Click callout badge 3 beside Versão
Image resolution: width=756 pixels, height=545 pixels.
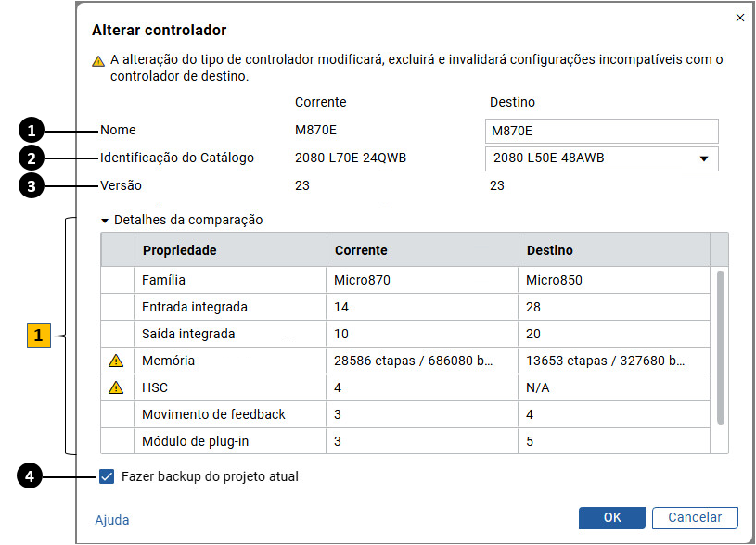pos(31,185)
